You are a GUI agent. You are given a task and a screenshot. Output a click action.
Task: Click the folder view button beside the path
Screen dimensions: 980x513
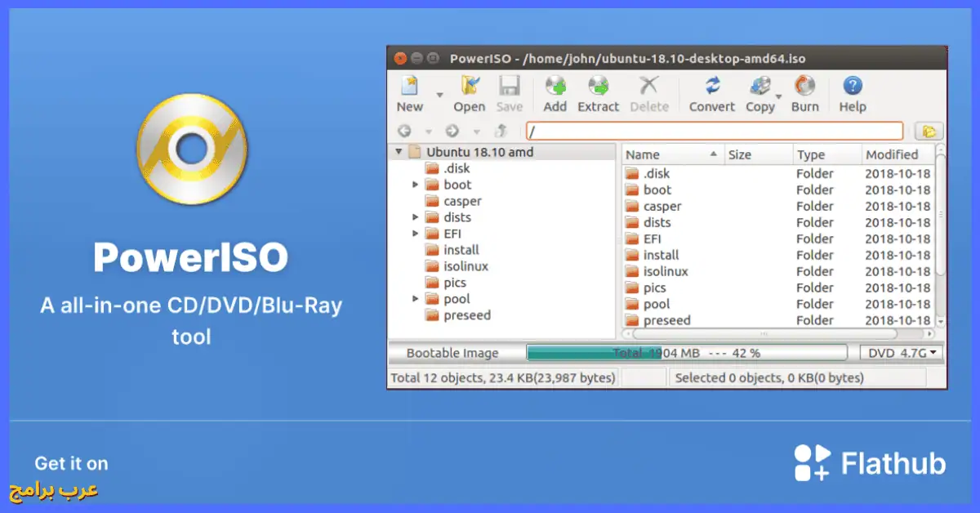[929, 131]
